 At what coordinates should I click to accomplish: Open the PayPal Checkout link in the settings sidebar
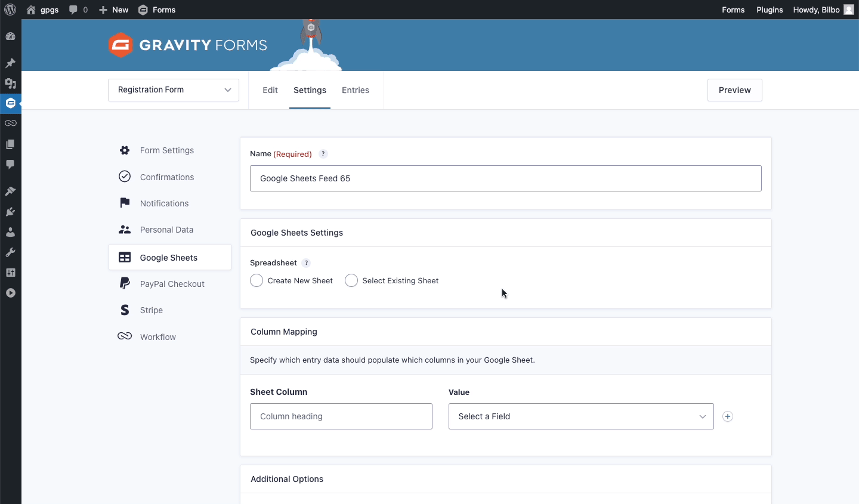172,284
